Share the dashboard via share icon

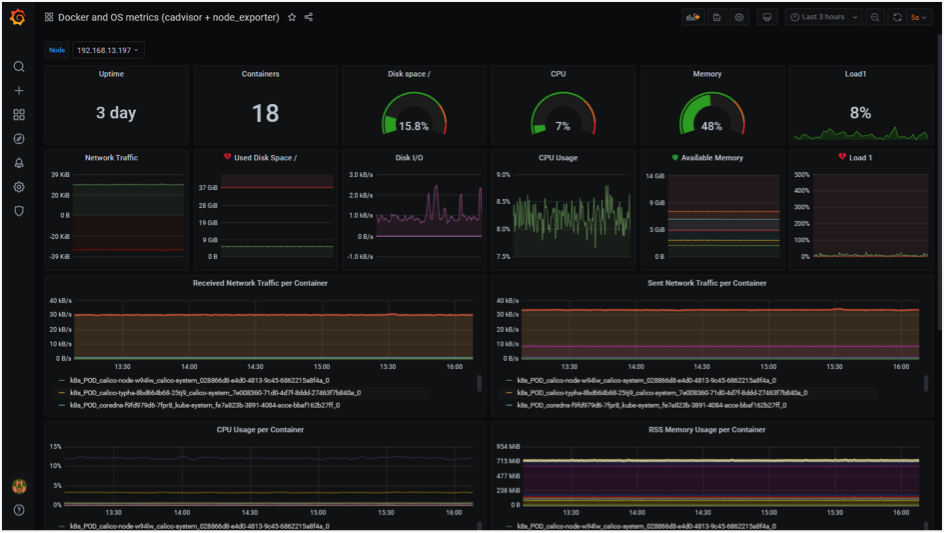coord(309,17)
